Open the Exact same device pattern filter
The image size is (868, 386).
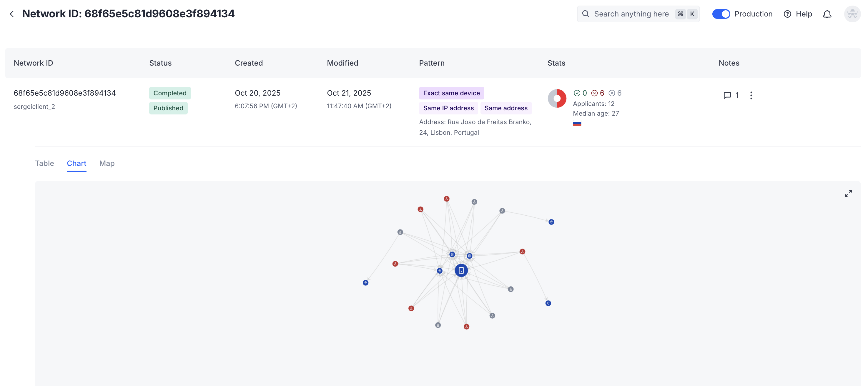pyautogui.click(x=452, y=93)
